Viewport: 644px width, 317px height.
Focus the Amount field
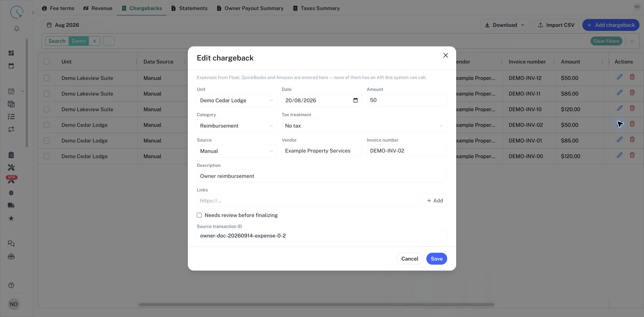pyautogui.click(x=407, y=100)
